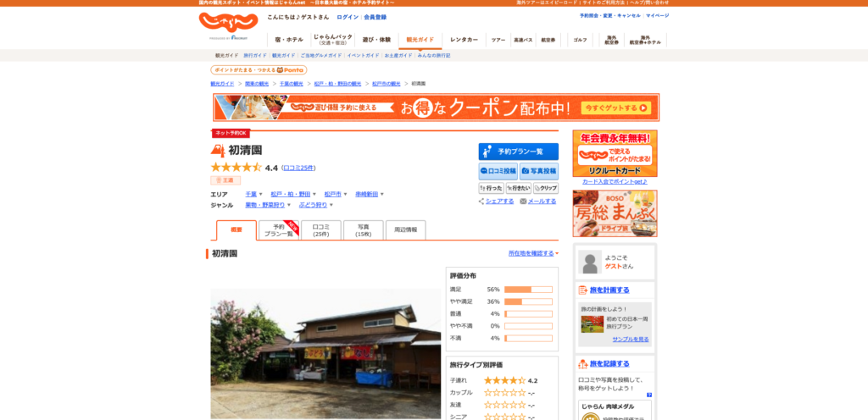Click the 会員登録 link
Viewport: 868px width, 420px height.
(x=376, y=17)
